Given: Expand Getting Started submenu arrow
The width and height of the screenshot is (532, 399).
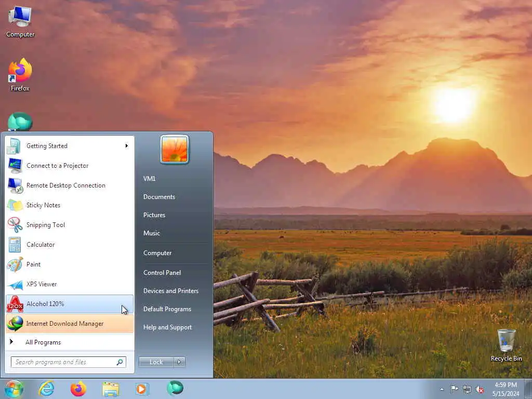Looking at the screenshot, I should click(127, 146).
